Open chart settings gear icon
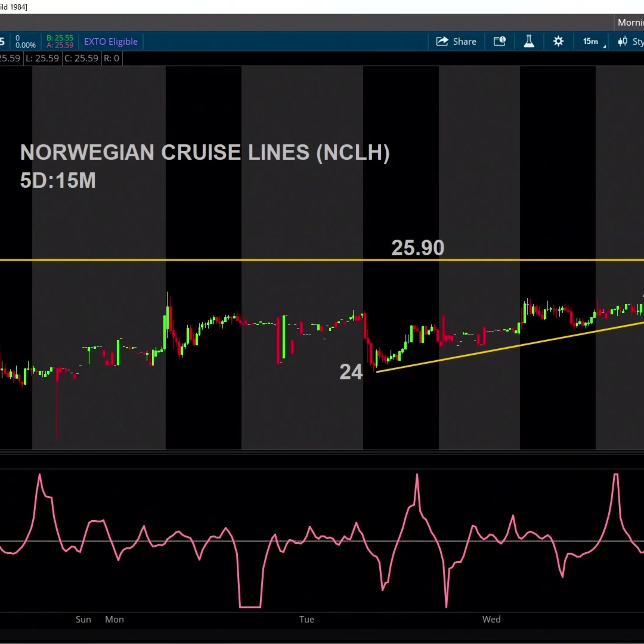The width and height of the screenshot is (644, 644). tap(558, 41)
